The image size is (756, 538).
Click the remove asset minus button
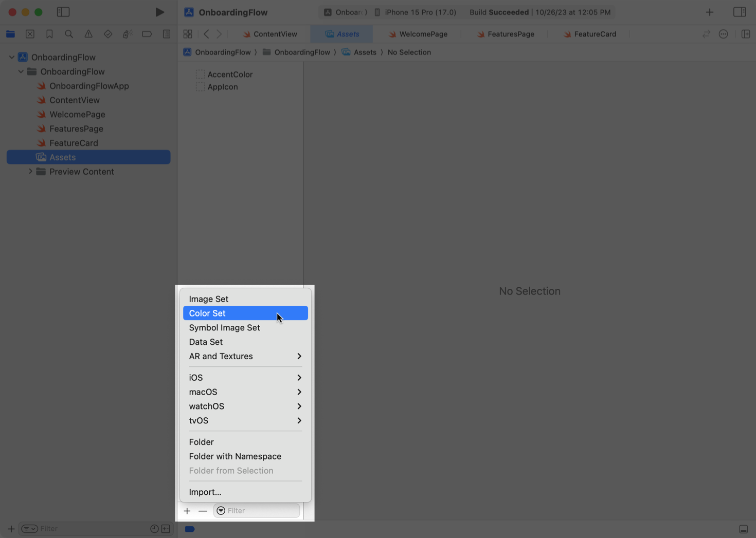pos(203,511)
